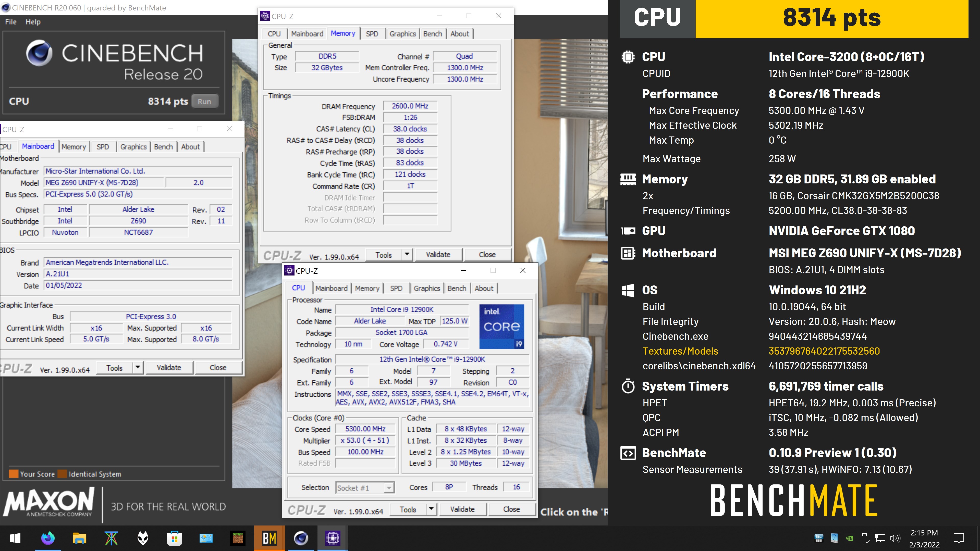Click the Core Speed value 5300.00 MHz
The image size is (980, 551).
point(365,429)
